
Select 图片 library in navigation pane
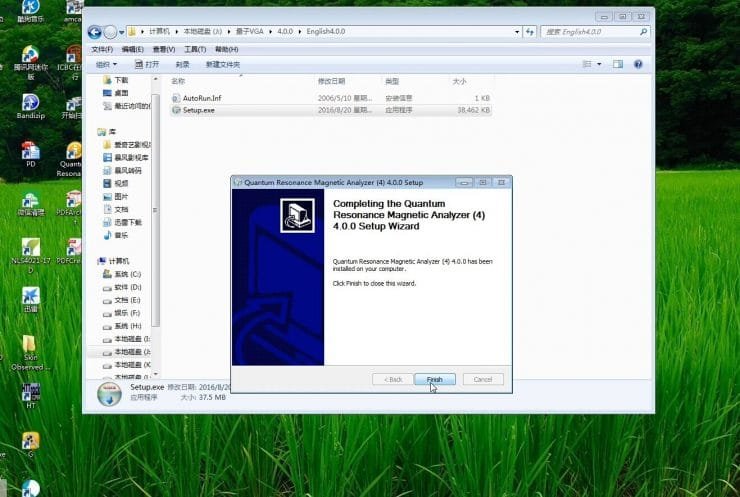point(116,196)
